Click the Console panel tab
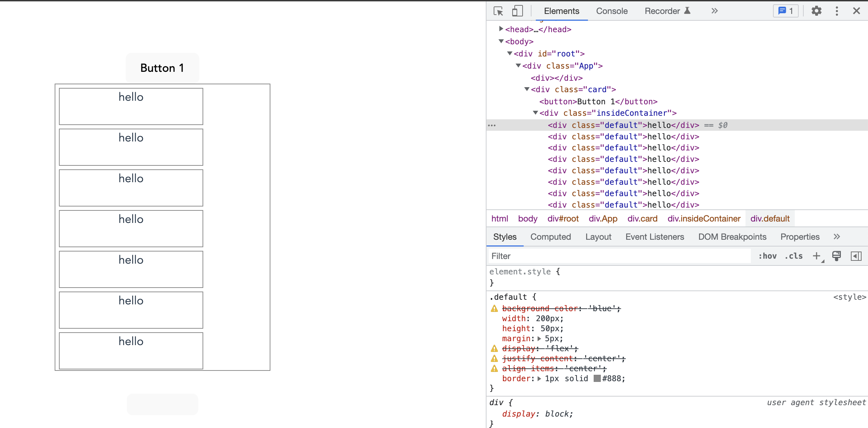The width and height of the screenshot is (868, 428). pyautogui.click(x=612, y=11)
